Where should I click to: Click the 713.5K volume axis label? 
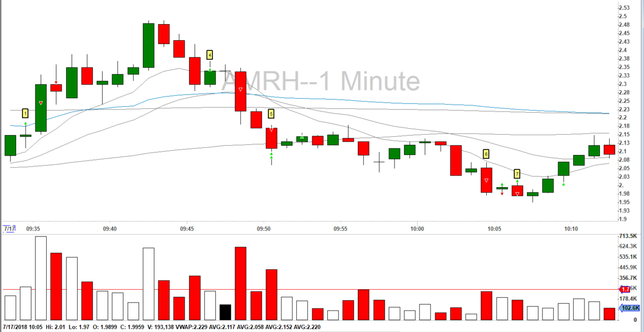point(627,236)
